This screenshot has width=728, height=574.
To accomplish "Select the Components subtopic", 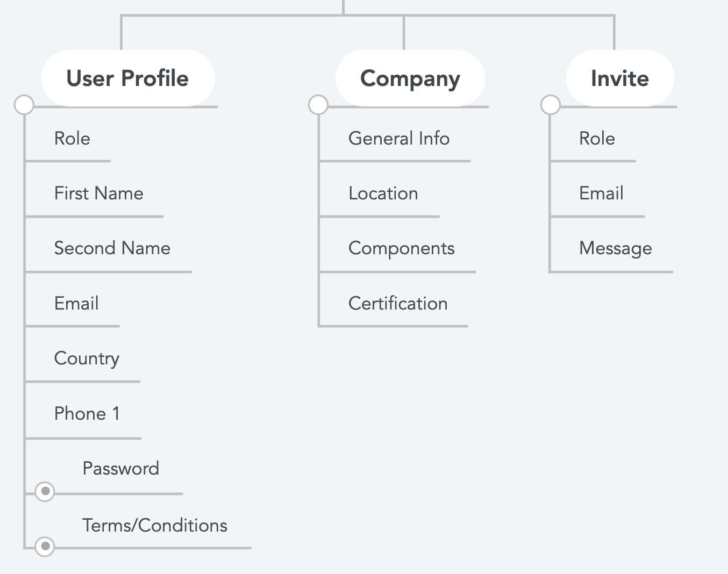I will [x=402, y=249].
